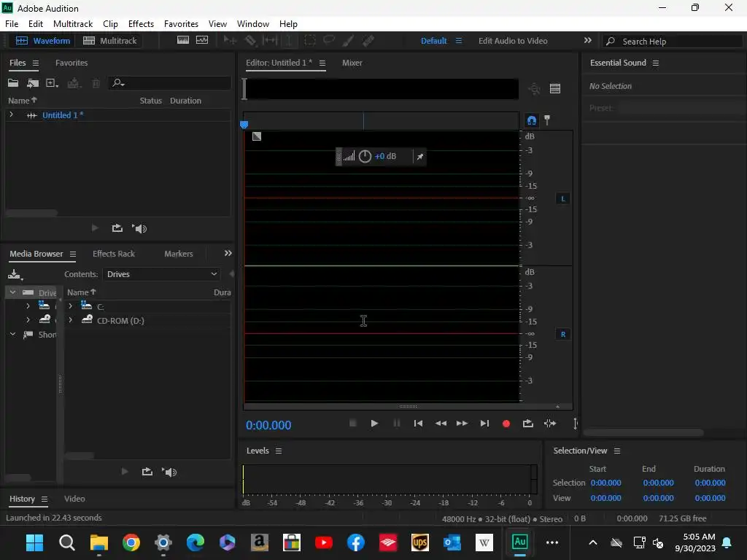Click the Fade In handle in the waveform

(x=257, y=136)
